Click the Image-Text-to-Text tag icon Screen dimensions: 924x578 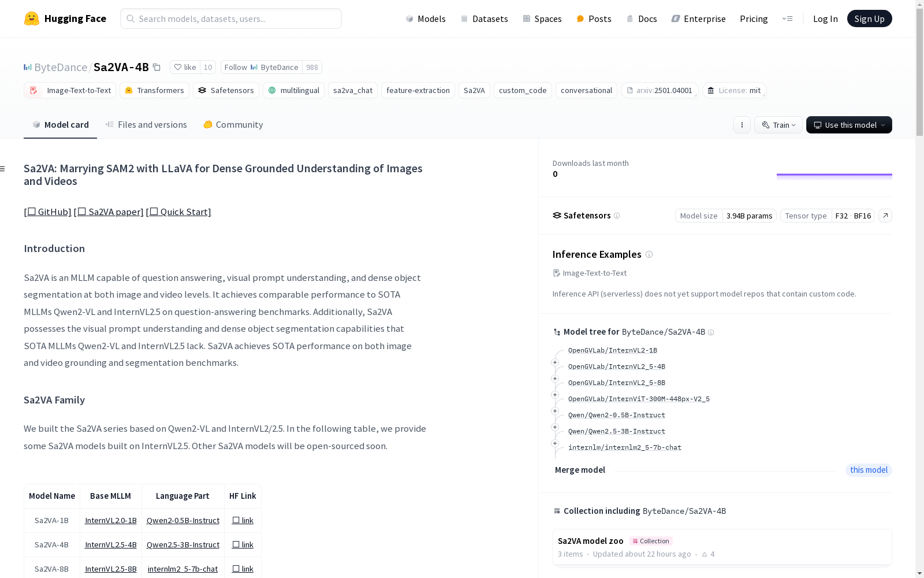(x=33, y=90)
